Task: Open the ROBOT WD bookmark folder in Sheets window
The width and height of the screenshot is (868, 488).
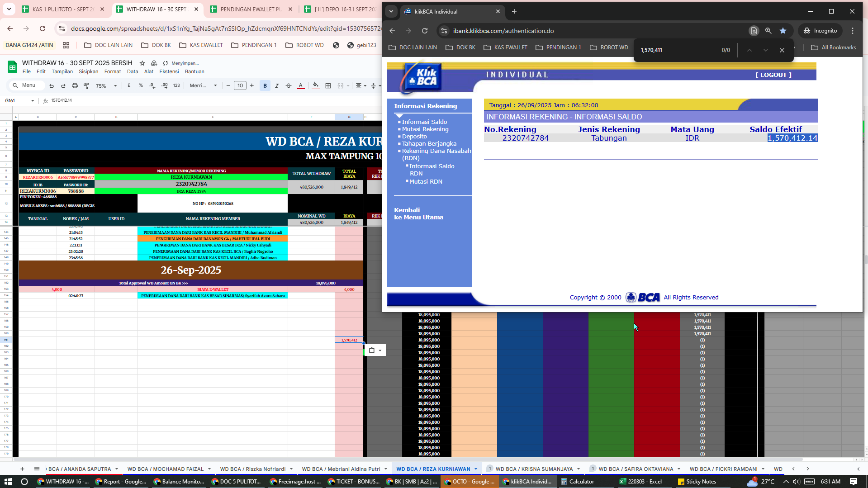Action: tap(305, 45)
